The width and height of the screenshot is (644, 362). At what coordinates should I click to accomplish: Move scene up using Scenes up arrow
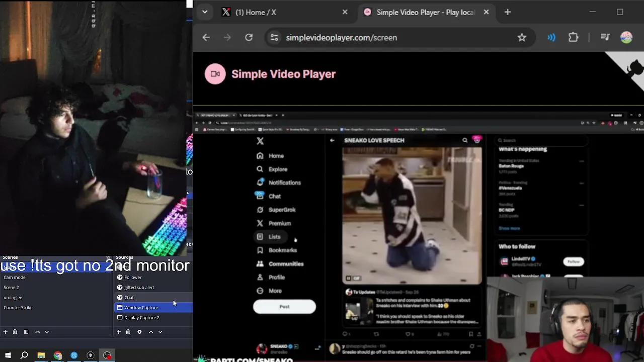click(x=37, y=332)
